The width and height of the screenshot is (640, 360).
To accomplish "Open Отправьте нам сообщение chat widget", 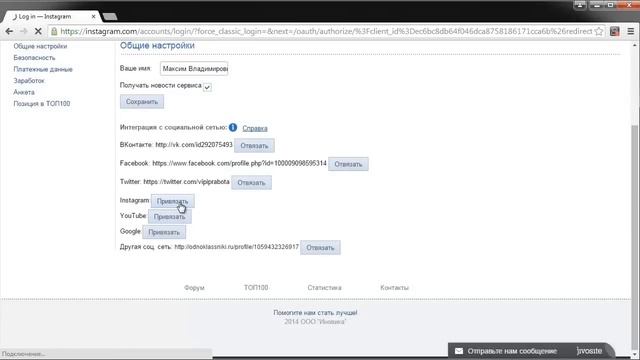I will (x=531, y=351).
